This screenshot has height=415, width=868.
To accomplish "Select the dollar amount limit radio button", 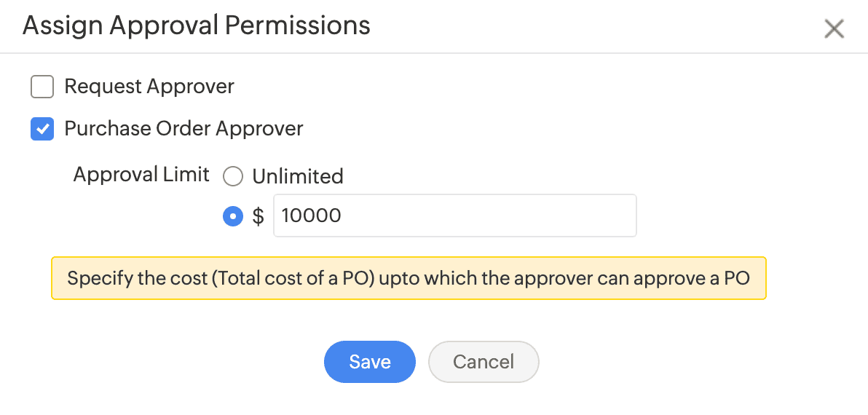I will (x=233, y=216).
